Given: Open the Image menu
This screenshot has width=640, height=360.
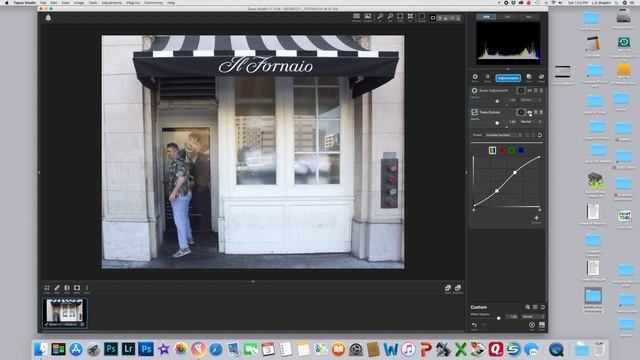Looking at the screenshot, I should (x=79, y=2).
